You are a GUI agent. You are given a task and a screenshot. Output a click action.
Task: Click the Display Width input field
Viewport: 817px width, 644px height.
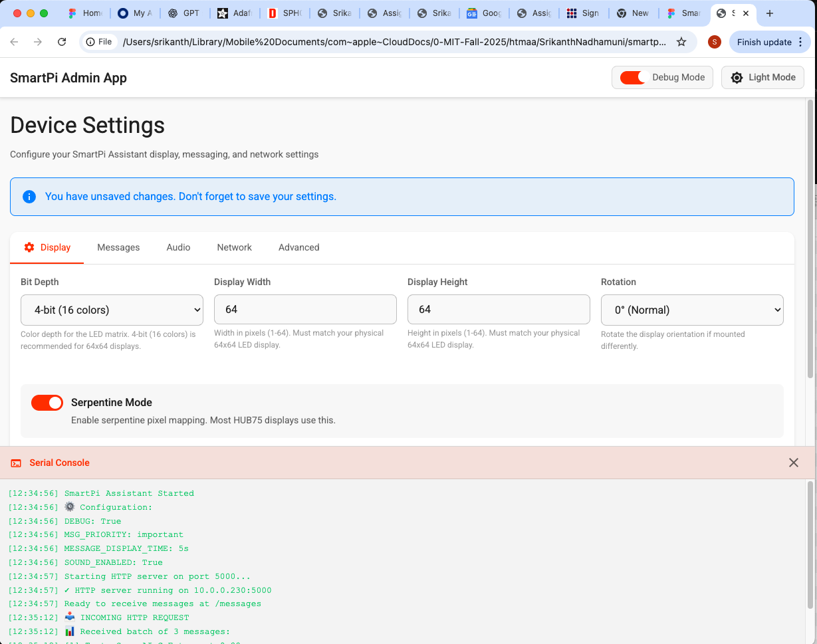(305, 310)
